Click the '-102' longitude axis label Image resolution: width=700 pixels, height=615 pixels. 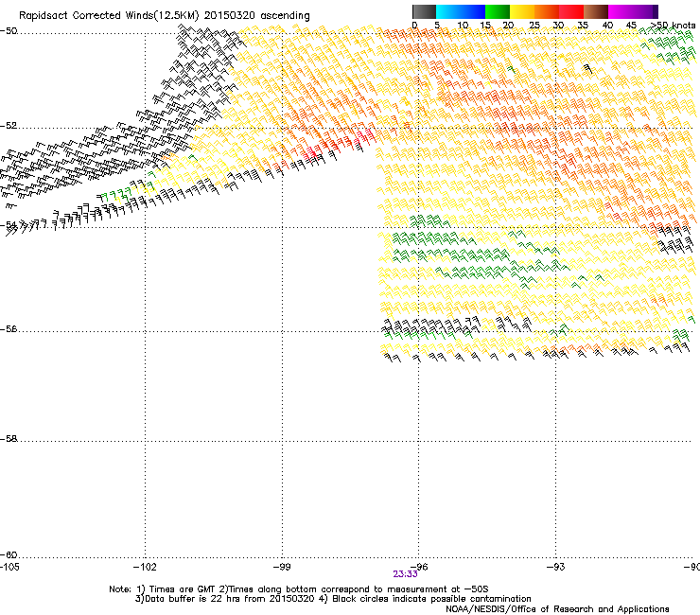[145, 567]
